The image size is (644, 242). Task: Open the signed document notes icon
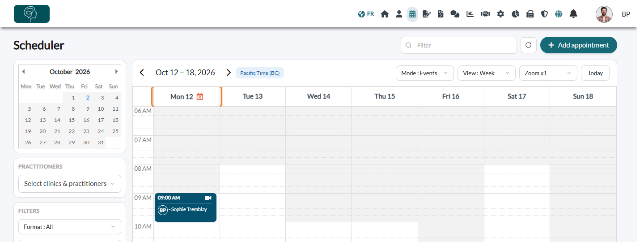point(427,14)
